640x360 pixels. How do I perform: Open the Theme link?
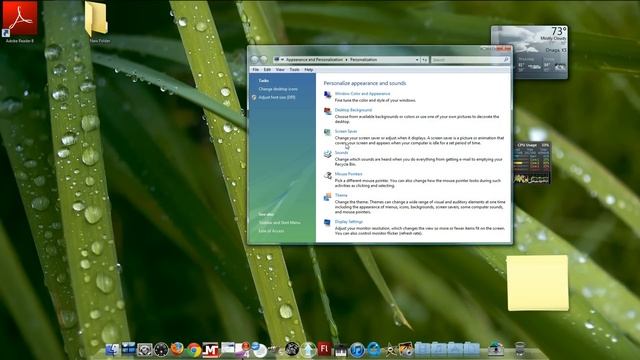tap(341, 195)
